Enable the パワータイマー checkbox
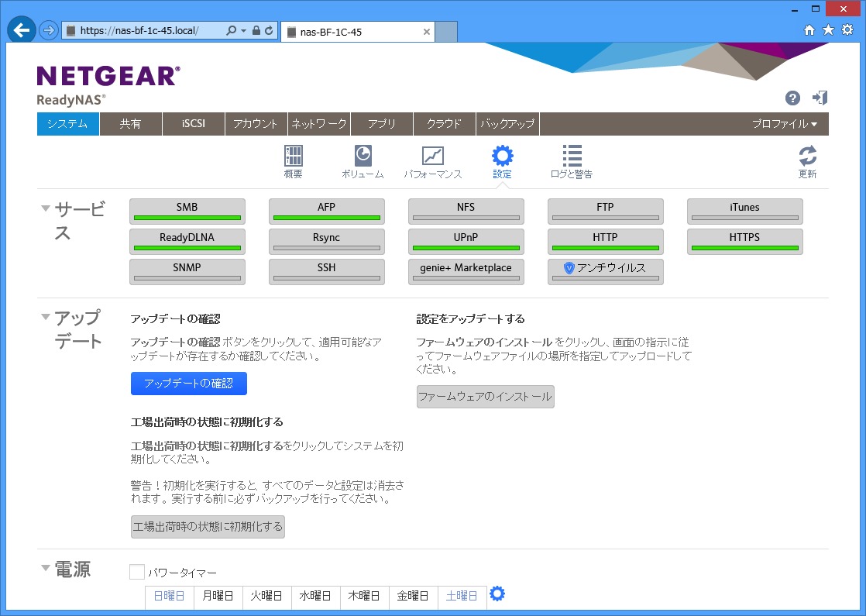 [137, 573]
